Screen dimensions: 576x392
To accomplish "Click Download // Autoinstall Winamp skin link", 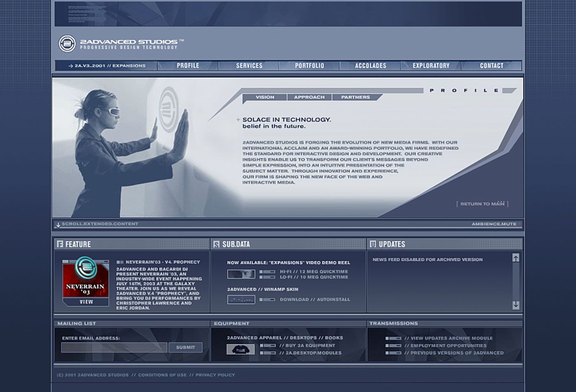I will point(315,299).
